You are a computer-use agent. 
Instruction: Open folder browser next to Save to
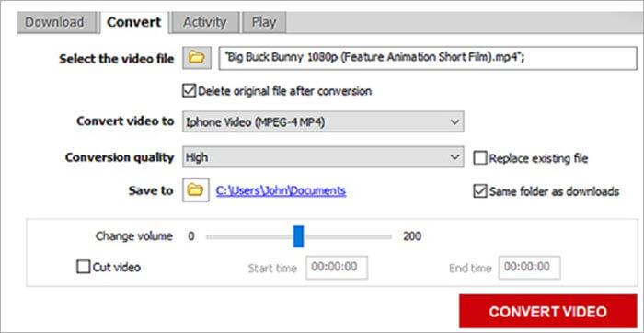coord(195,189)
